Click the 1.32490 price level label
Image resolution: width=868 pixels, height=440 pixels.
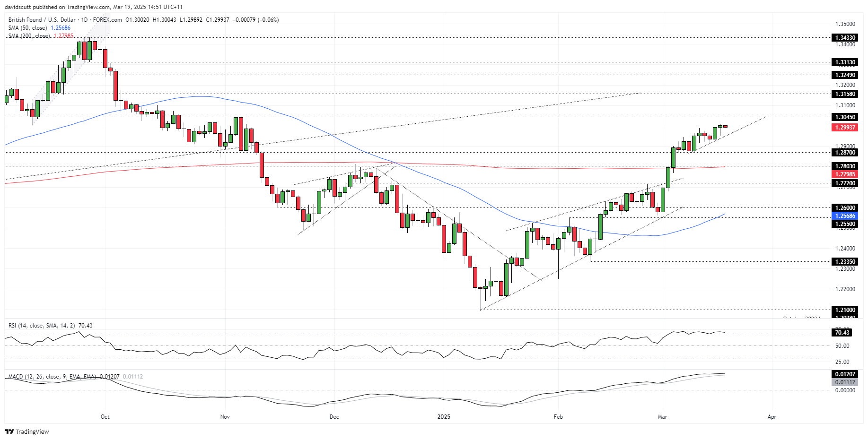[845, 75]
